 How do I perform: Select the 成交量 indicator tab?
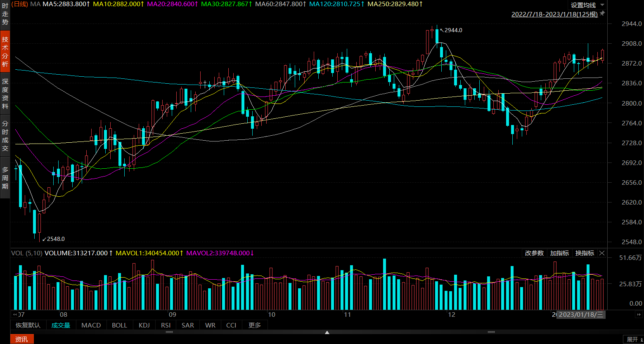point(61,325)
